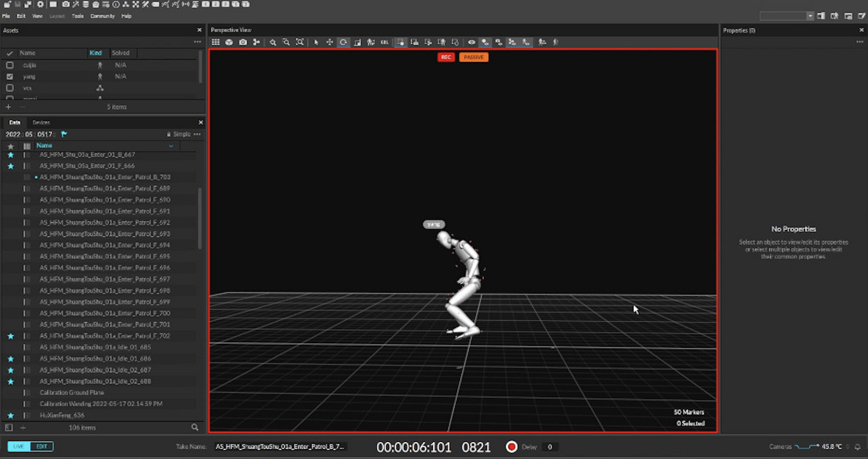
Task: Open the Tools menu
Action: tap(78, 16)
